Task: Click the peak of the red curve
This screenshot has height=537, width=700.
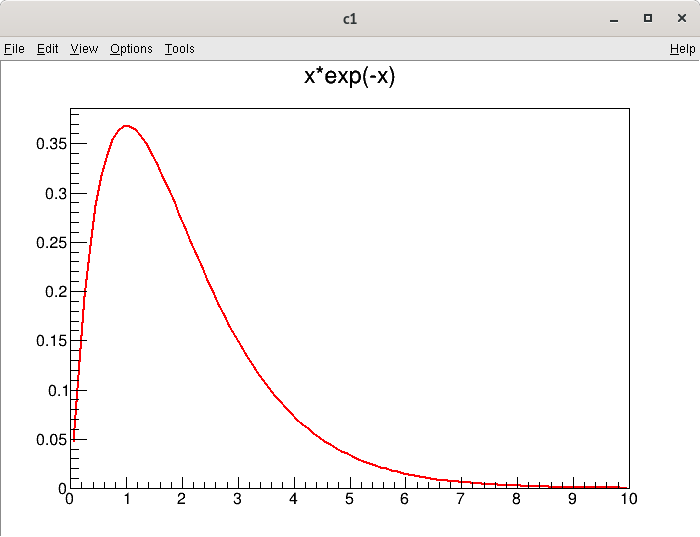Action: tap(126, 126)
